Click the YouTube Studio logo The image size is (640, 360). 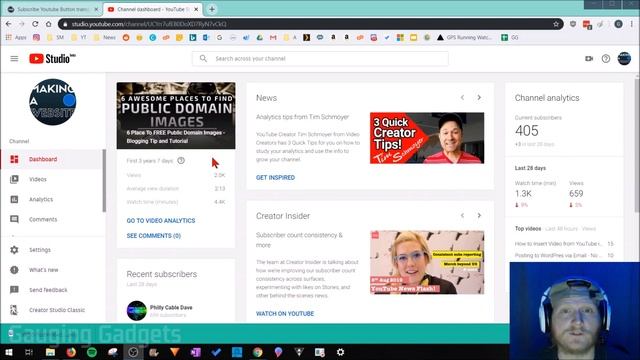click(x=52, y=59)
